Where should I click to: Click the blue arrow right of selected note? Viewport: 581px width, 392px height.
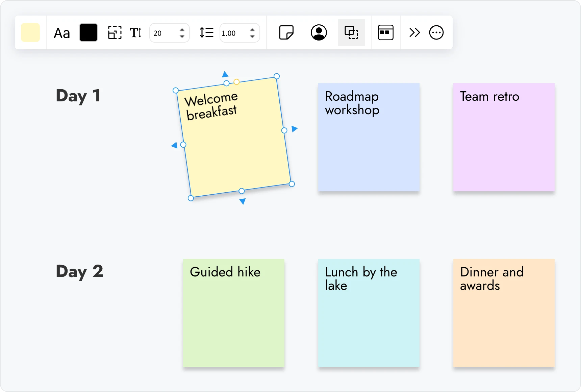coord(295,129)
